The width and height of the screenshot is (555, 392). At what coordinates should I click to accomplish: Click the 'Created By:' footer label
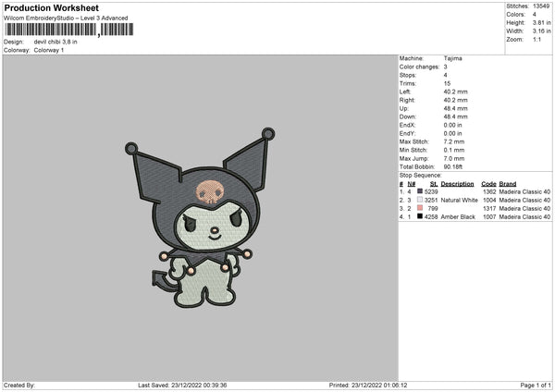pos(19,385)
